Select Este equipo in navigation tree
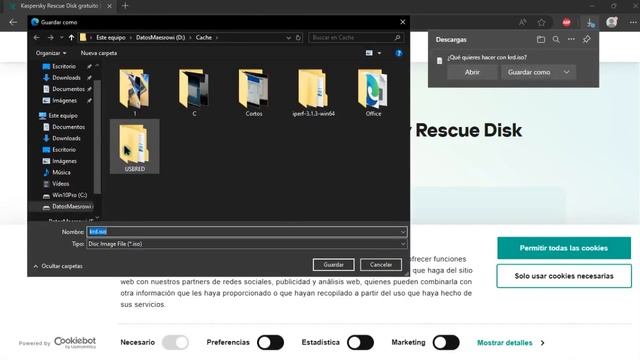Screen dimensions: 640x360 pyautogui.click(x=63, y=116)
